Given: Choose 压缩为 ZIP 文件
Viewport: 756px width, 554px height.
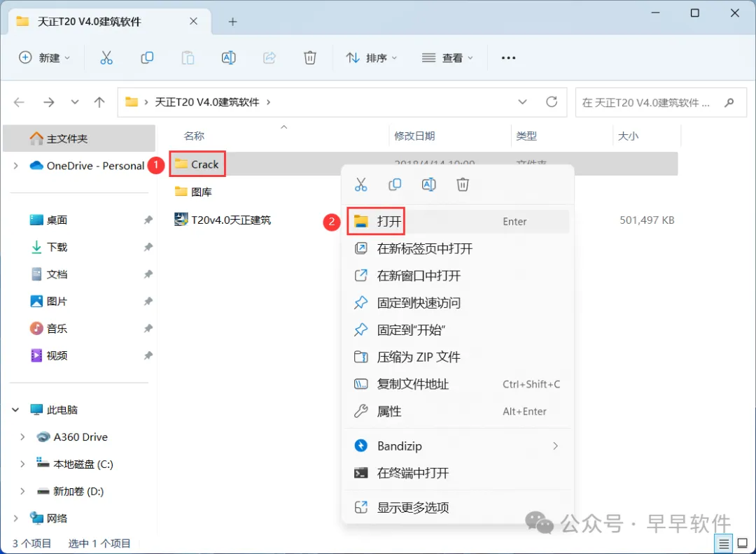Looking at the screenshot, I should 458,357.
